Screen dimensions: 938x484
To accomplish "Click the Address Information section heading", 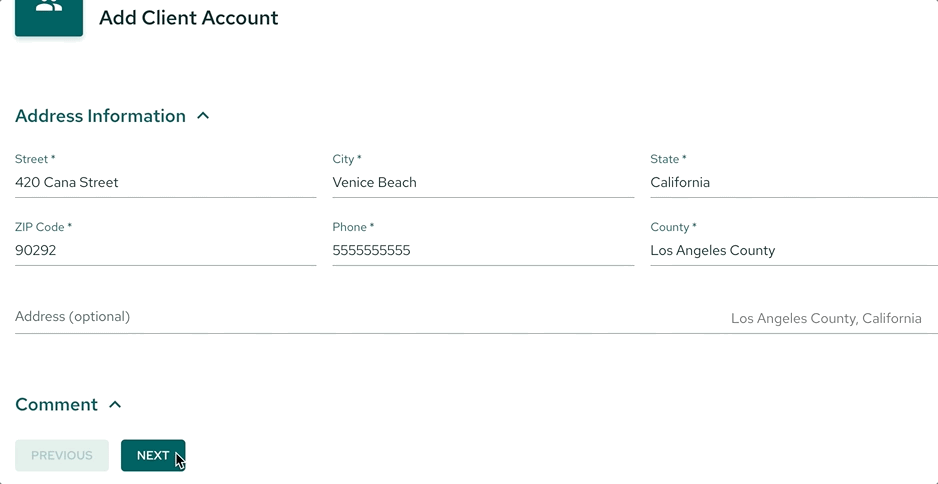I will coord(100,115).
